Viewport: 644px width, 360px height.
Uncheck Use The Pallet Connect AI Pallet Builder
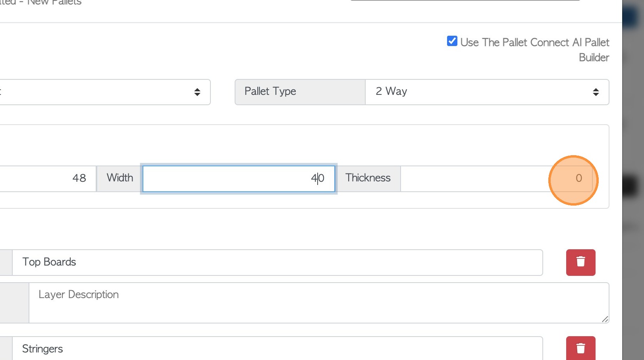tap(452, 41)
